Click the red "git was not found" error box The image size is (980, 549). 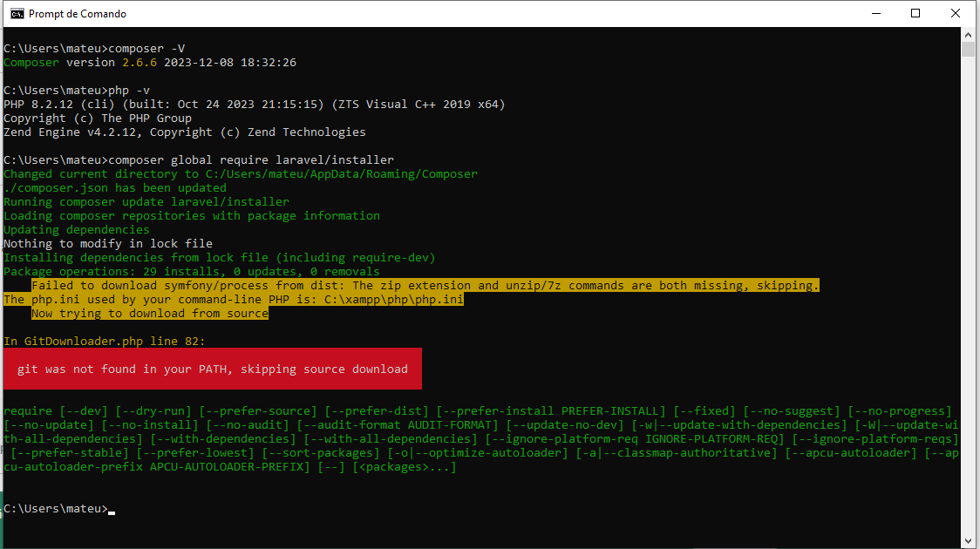coord(213,369)
